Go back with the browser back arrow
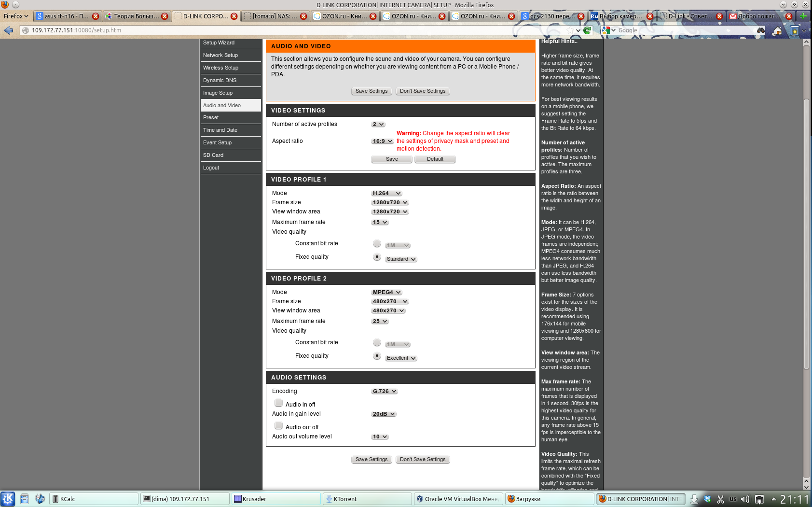The width and height of the screenshot is (812, 507). [8, 30]
